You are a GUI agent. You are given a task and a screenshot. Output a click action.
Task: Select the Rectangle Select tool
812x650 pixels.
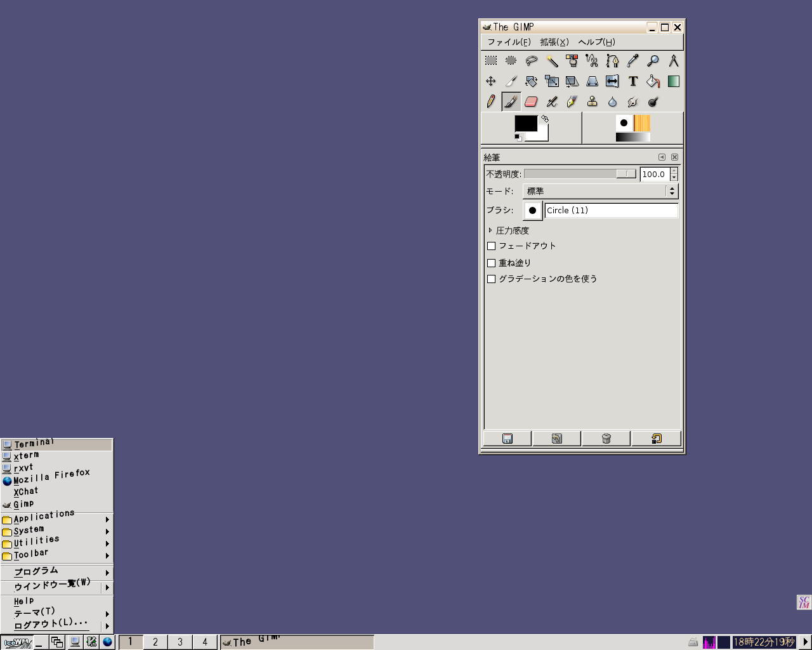(x=491, y=61)
